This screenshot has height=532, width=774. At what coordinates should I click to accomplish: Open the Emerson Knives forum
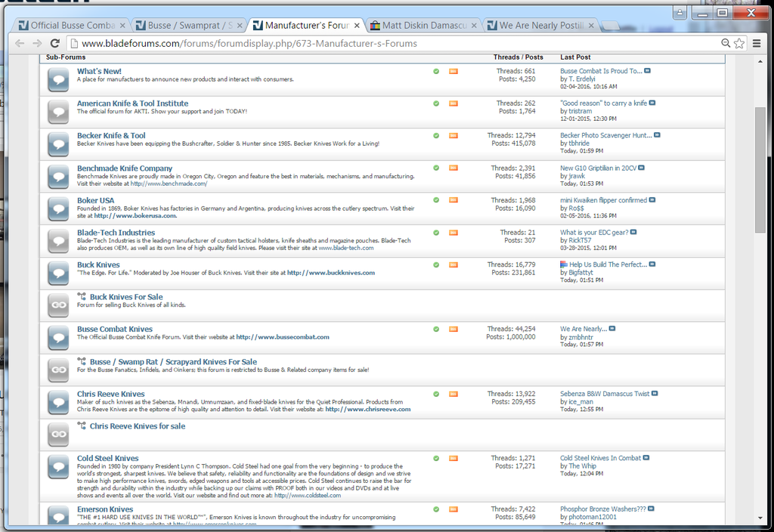click(105, 509)
